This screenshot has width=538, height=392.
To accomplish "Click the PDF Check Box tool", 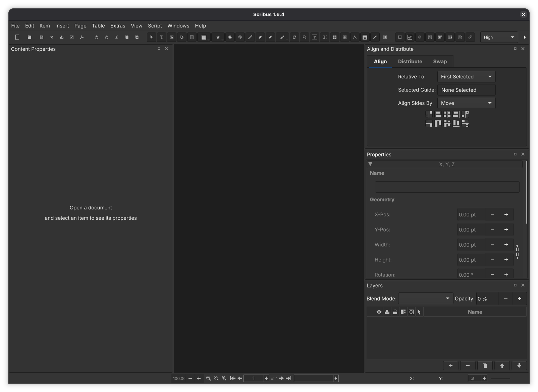I will pyautogui.click(x=410, y=37).
